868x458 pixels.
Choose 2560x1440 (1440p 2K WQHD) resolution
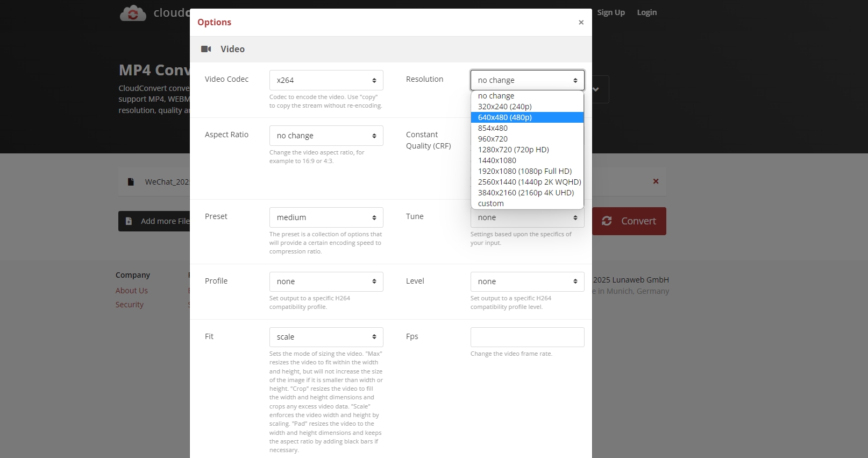[x=527, y=182]
